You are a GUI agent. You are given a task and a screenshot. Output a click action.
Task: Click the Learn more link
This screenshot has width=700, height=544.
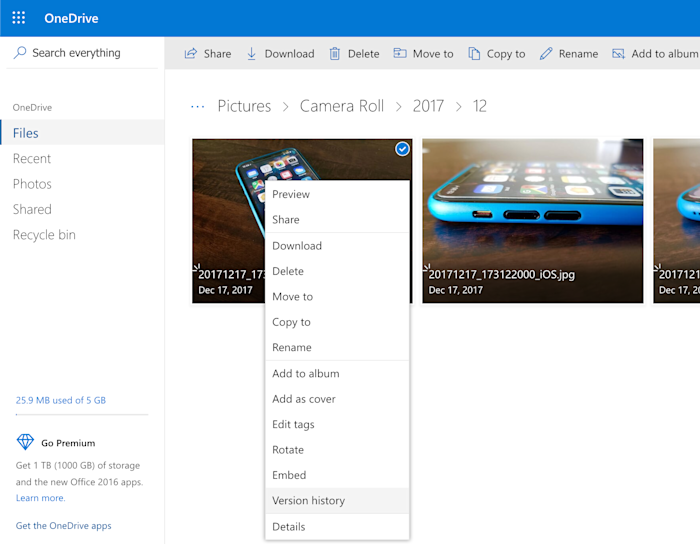click(41, 498)
